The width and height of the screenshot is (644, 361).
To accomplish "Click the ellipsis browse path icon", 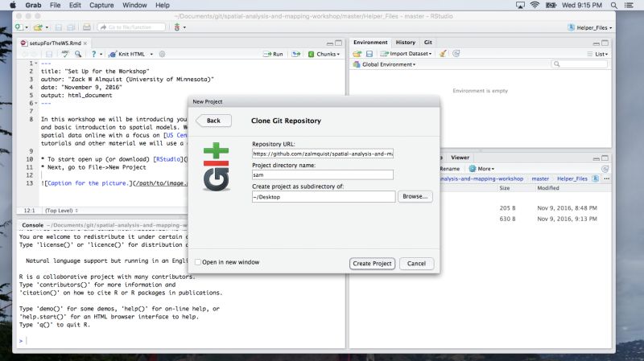I will [607, 178].
